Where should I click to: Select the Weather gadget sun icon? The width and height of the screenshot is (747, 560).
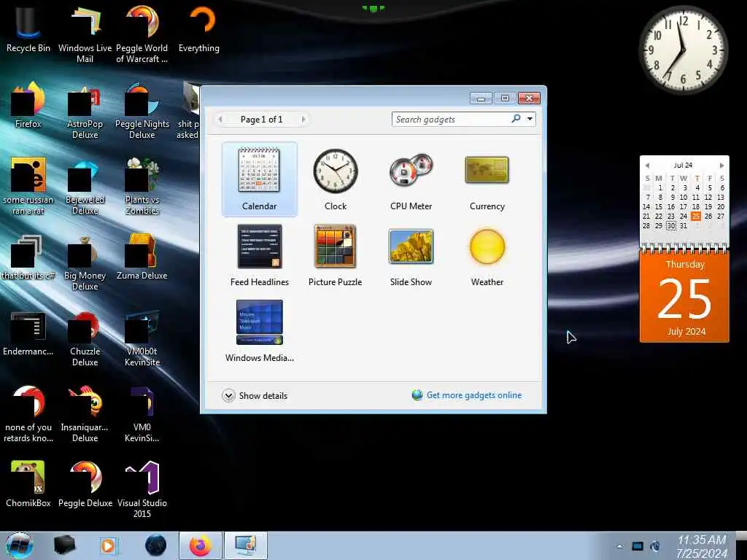(x=487, y=246)
